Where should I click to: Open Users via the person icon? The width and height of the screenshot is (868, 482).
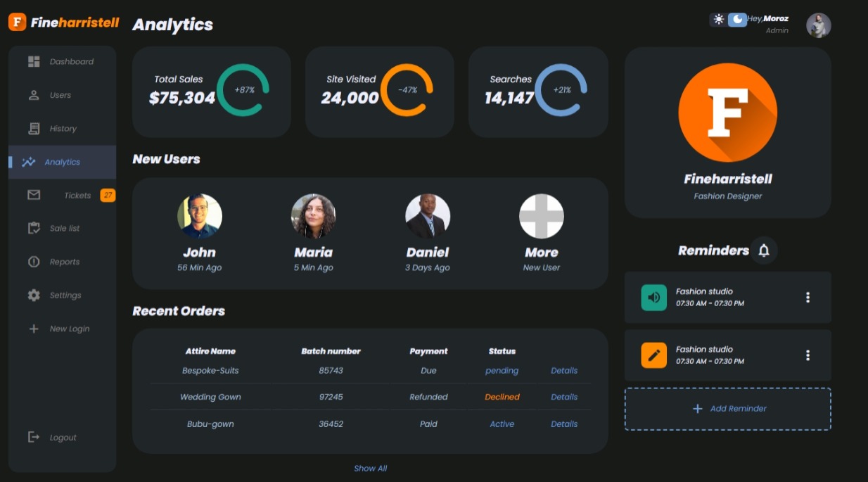[34, 95]
